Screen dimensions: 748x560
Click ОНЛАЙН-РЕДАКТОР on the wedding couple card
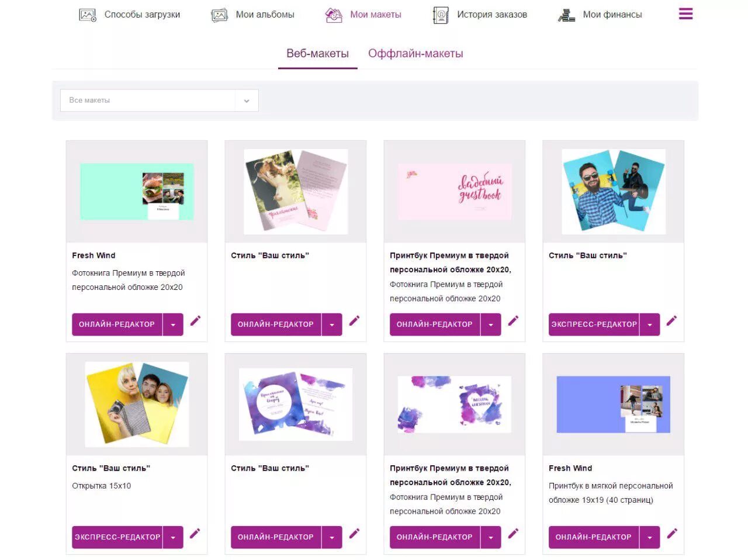pyautogui.click(x=276, y=324)
